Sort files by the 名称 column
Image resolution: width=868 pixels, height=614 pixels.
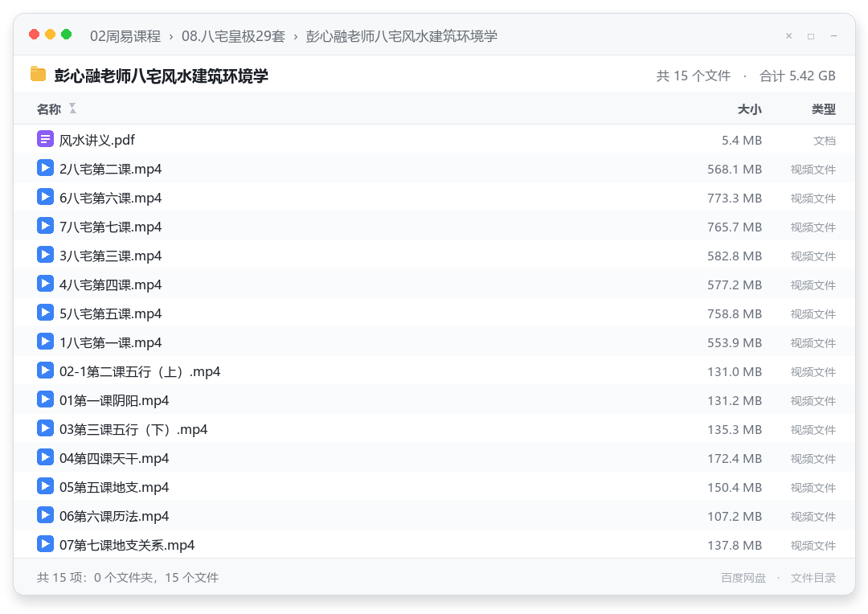tap(49, 109)
